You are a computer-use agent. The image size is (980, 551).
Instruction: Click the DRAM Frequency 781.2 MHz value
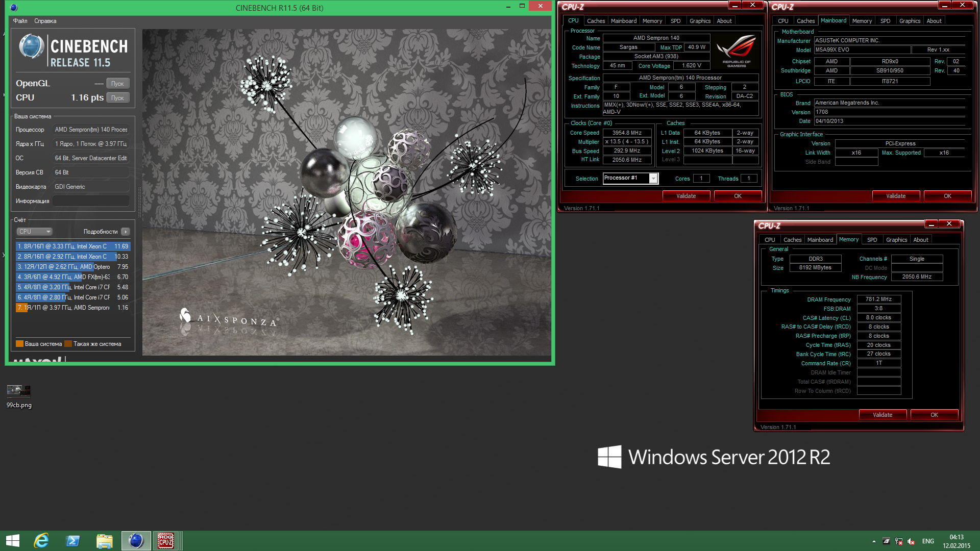pos(878,299)
